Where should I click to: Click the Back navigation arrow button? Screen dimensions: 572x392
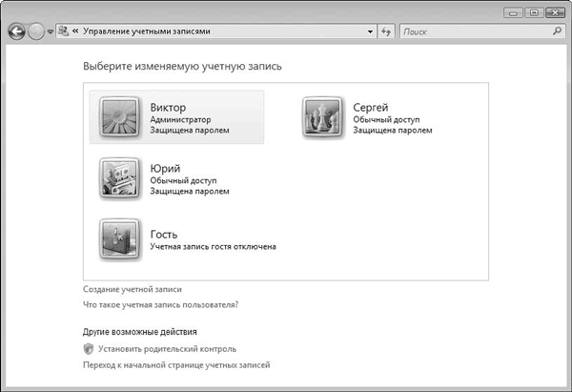(17, 31)
